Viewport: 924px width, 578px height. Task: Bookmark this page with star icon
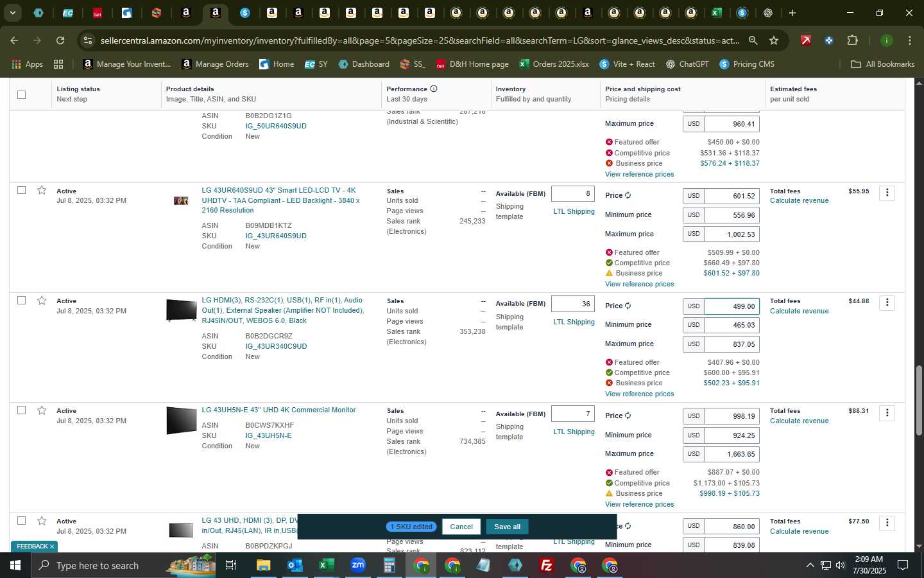[x=774, y=40]
